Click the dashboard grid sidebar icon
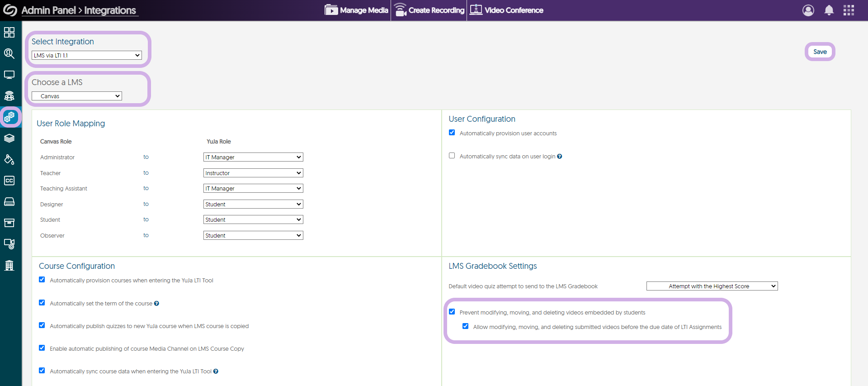Image resolution: width=868 pixels, height=386 pixels. [x=9, y=33]
